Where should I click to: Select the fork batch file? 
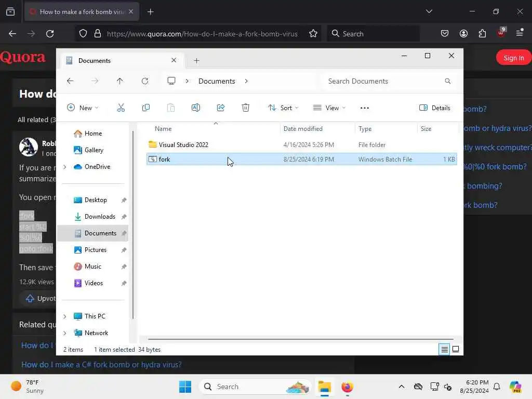(302, 159)
